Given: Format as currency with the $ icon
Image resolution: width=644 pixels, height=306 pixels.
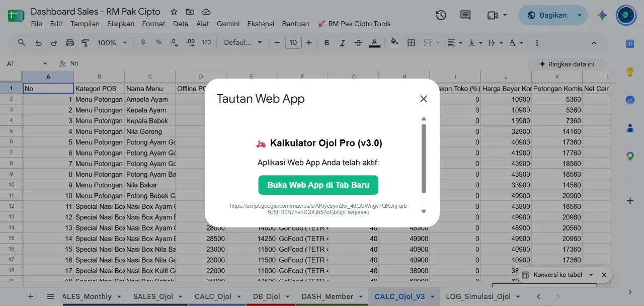Looking at the screenshot, I should (143, 43).
